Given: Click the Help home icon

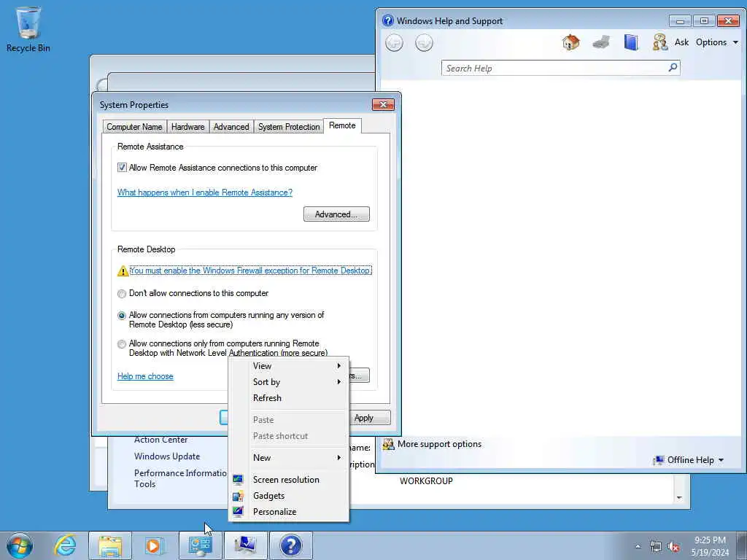Looking at the screenshot, I should [570, 42].
